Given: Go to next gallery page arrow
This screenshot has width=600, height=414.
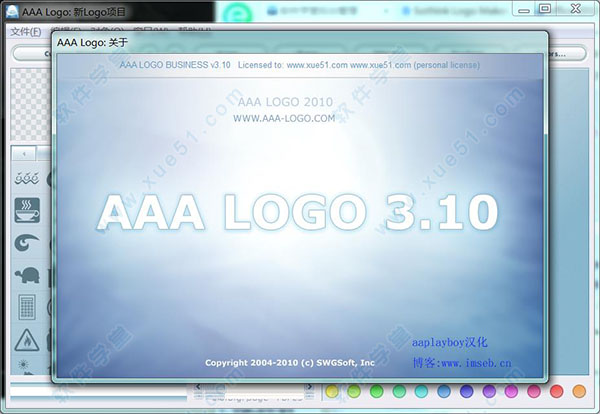Looking at the screenshot, I should coord(310,387).
